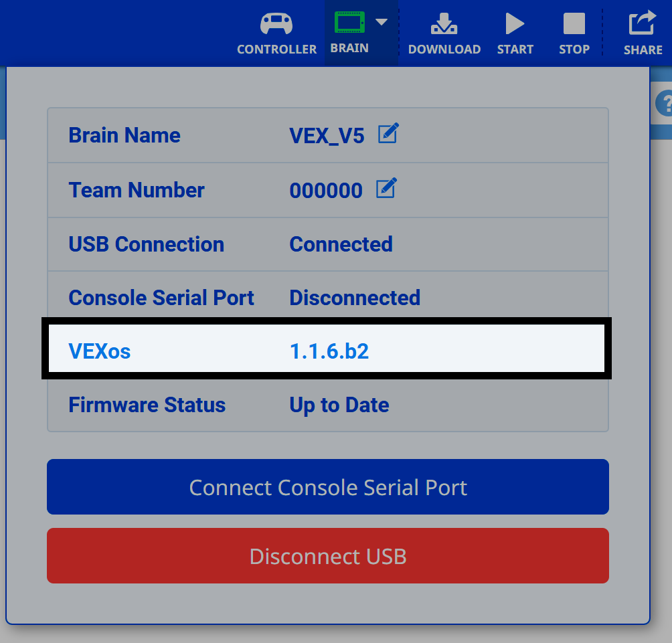Click the SHARE toolbar label
This screenshot has width=672, height=643.
point(642,49)
